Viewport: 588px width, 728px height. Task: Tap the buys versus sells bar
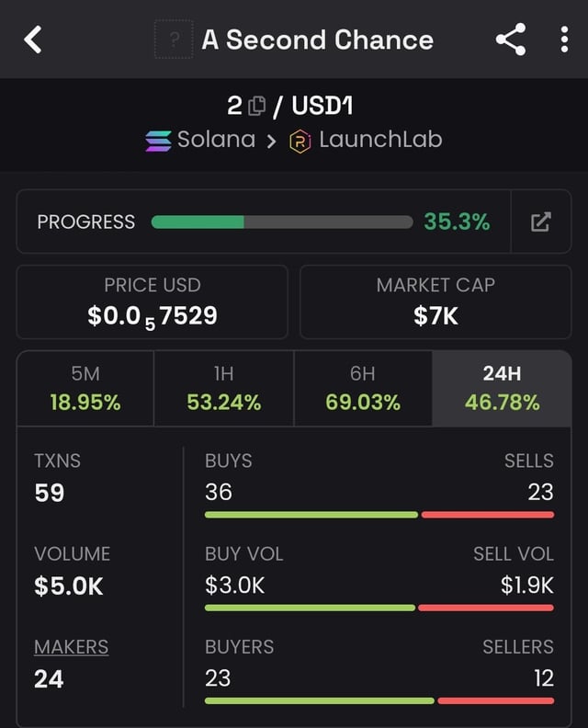(379, 515)
